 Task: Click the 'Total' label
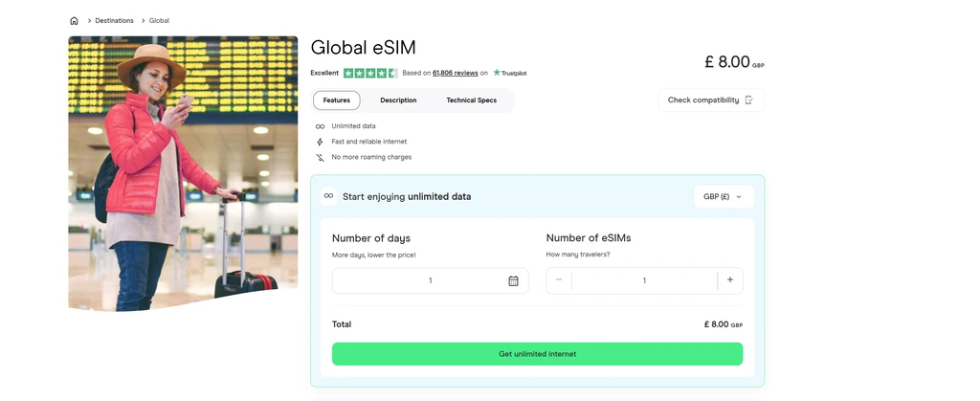point(342,324)
